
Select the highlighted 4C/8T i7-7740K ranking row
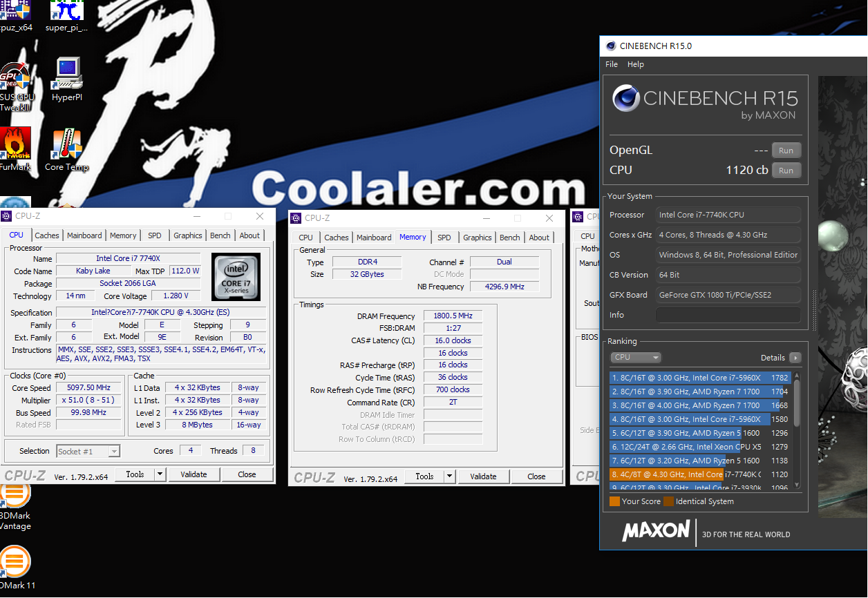click(x=699, y=474)
